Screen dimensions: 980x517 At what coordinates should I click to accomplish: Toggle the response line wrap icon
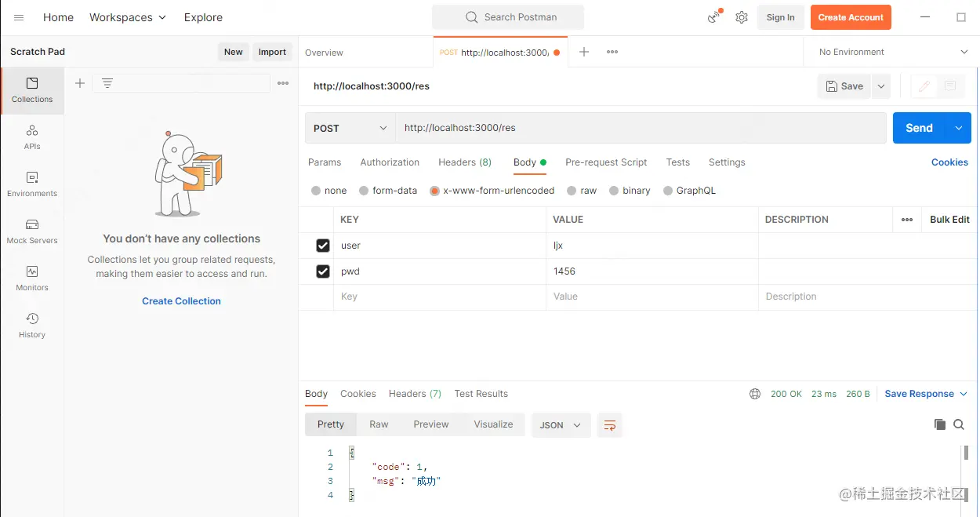[x=610, y=425]
